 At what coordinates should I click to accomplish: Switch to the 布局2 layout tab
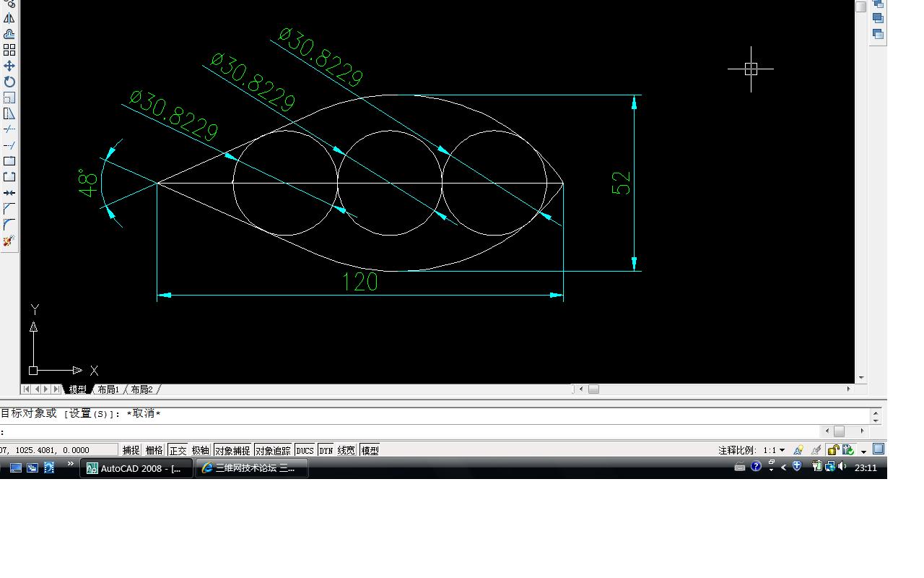tap(141, 389)
